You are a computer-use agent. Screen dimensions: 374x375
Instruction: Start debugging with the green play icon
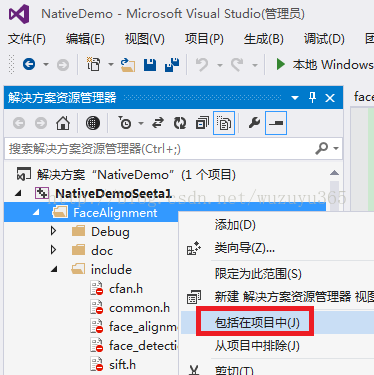(x=280, y=64)
